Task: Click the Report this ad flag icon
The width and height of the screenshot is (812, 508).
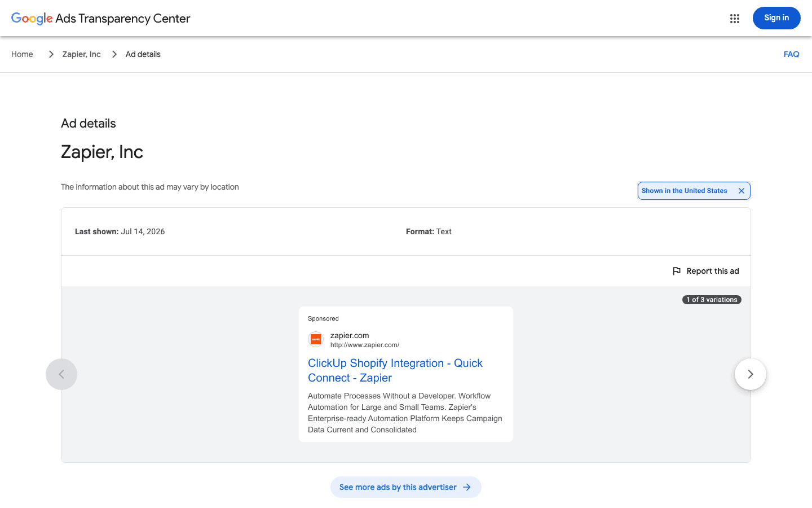Action: [677, 271]
